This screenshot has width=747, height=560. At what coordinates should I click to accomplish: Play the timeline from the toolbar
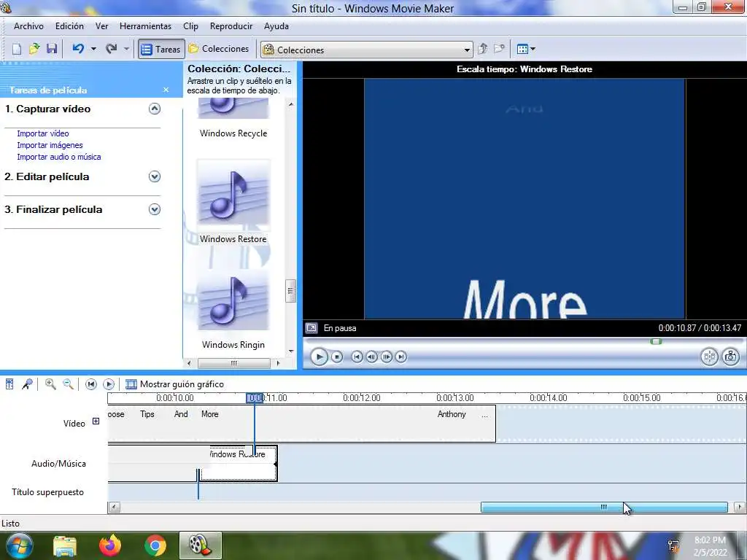pos(109,384)
